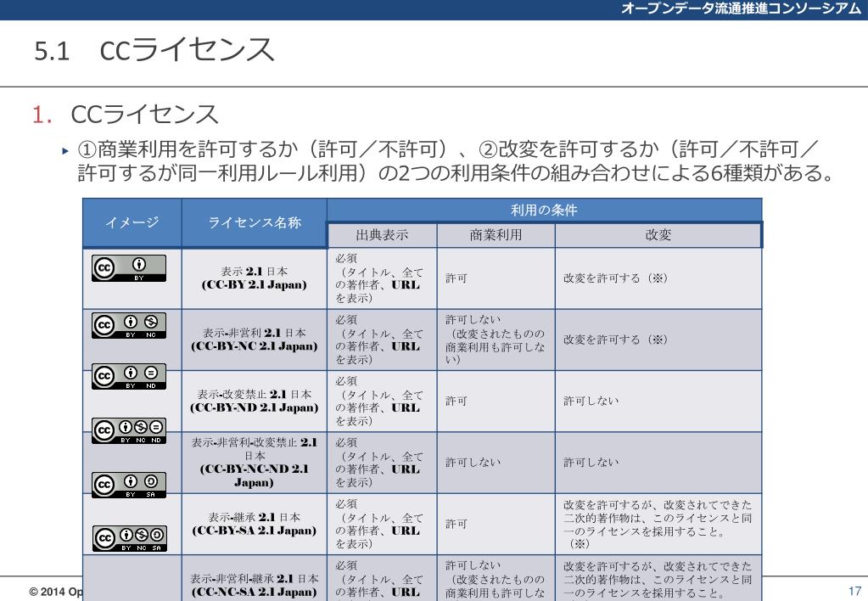
Task: Click the CC BY NC license badge
Action: click(129, 325)
